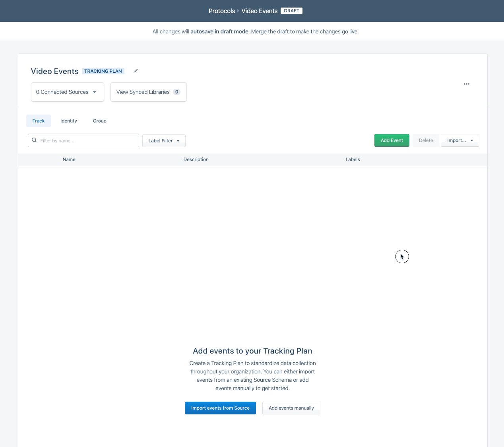Click the DRAFT badge in the header

[x=291, y=11]
